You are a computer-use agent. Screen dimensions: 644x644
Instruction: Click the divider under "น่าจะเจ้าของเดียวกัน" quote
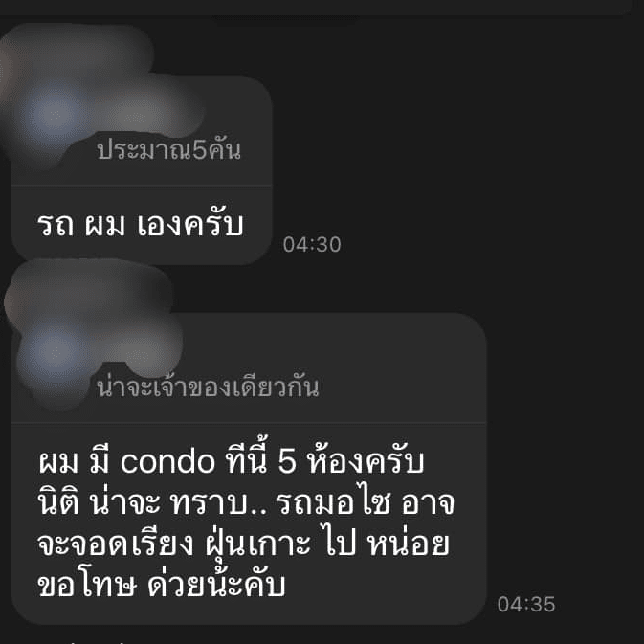(248, 423)
